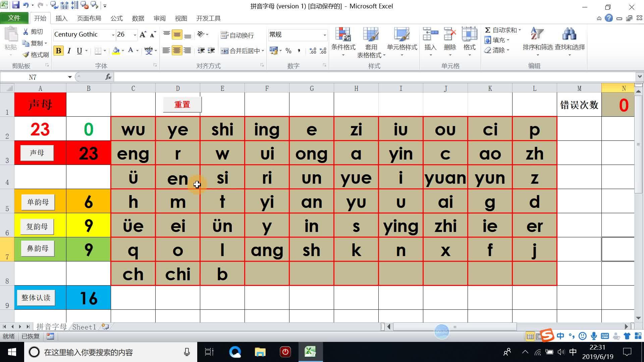This screenshot has width=644, height=362.
Task: Expand the Merge and Center (合并后居中) dropdown arrow
Action: click(263, 51)
